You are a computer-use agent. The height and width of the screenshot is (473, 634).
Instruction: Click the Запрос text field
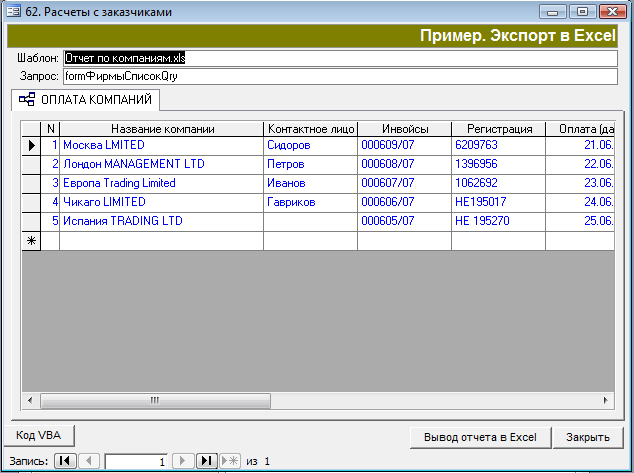[340, 76]
